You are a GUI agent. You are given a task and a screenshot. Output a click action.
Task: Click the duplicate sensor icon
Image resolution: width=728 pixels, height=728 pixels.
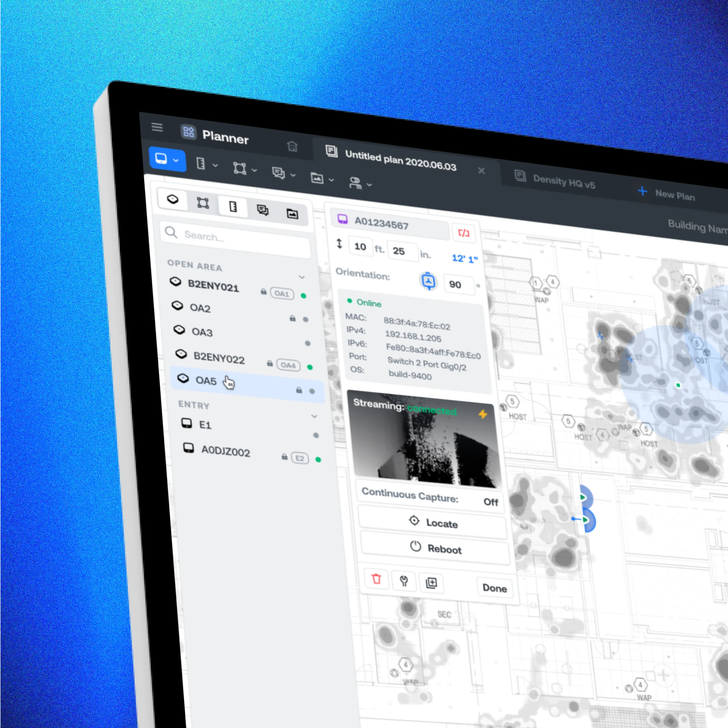coord(431,583)
